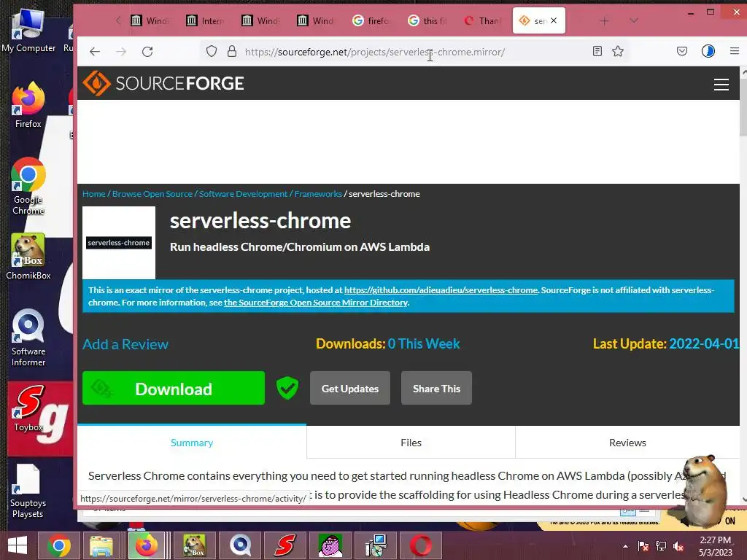Open Frameworks breadcrumb link
Screen dimensions: 747x560
(x=318, y=194)
